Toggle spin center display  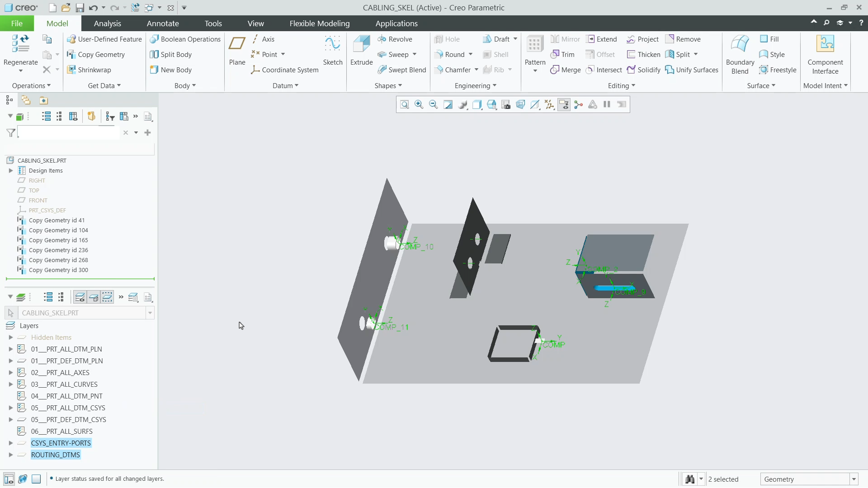click(x=578, y=105)
